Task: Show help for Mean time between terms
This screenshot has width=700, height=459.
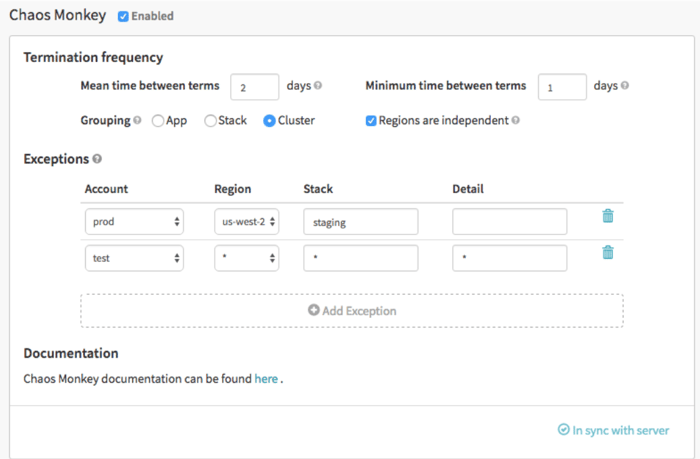Action: (x=317, y=85)
